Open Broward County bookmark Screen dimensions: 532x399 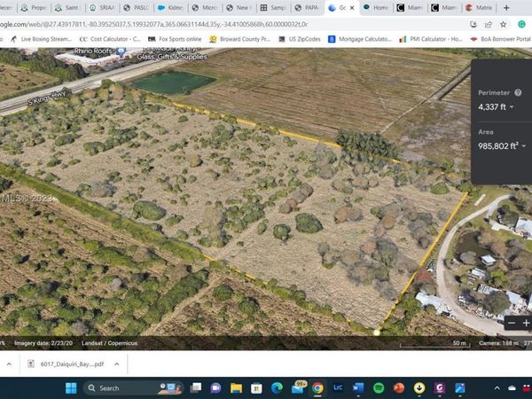(x=240, y=39)
